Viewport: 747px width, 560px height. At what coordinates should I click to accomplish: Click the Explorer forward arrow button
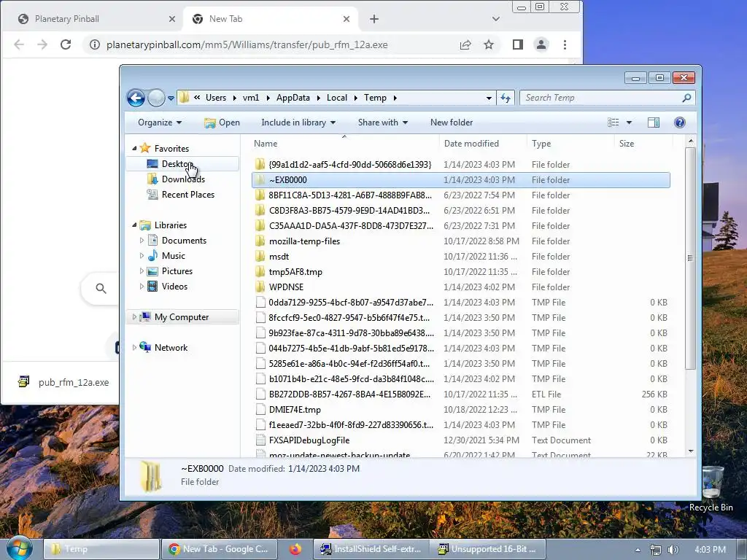(156, 98)
